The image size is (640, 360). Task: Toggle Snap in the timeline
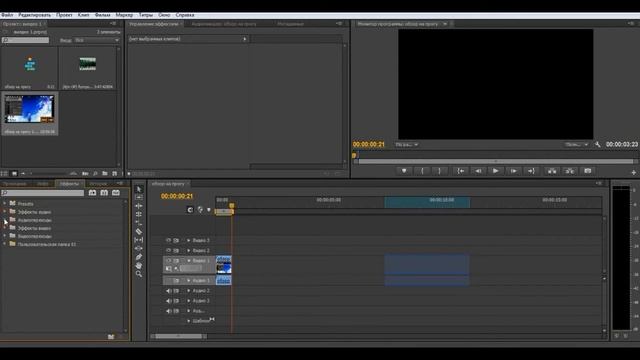[190, 209]
